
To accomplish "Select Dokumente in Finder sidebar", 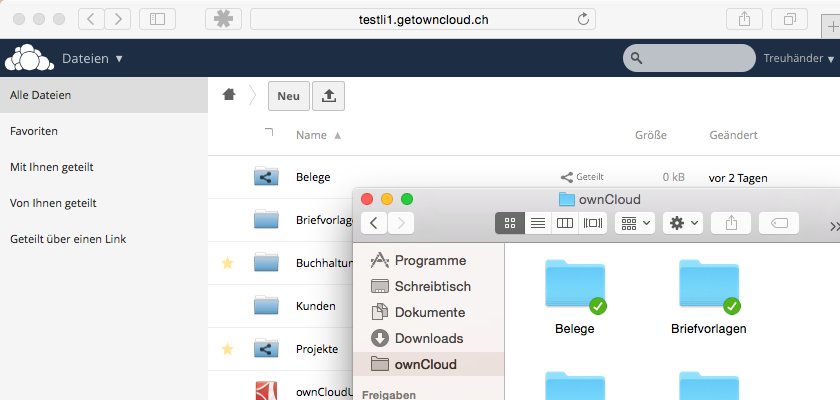I will pyautogui.click(x=429, y=312).
